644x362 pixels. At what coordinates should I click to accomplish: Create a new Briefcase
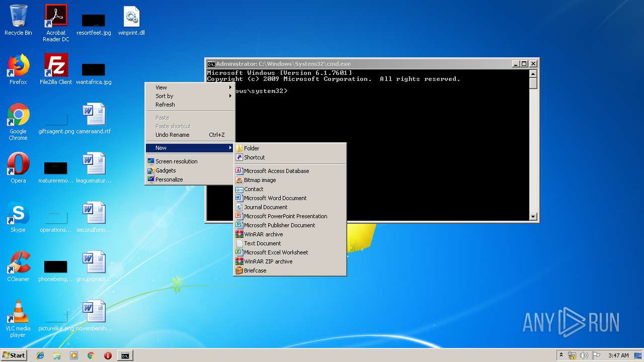tap(290, 270)
